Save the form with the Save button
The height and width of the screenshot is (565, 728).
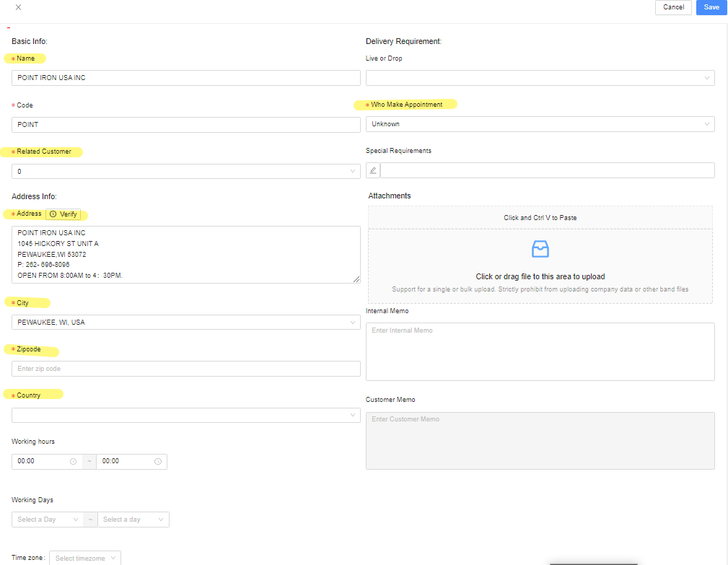pos(711,7)
